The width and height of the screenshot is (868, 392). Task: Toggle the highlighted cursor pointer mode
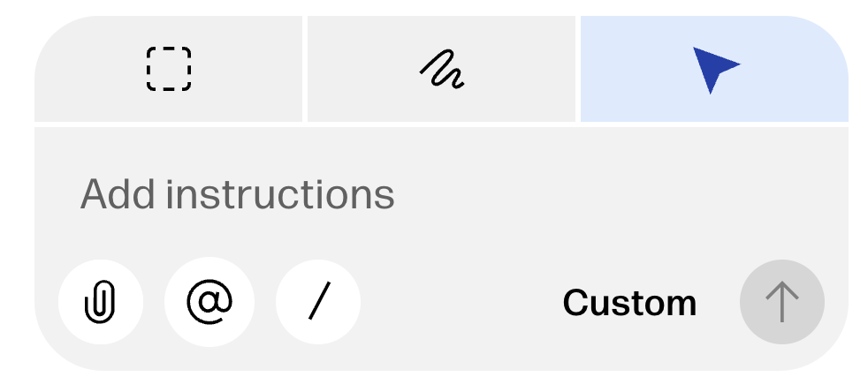714,69
